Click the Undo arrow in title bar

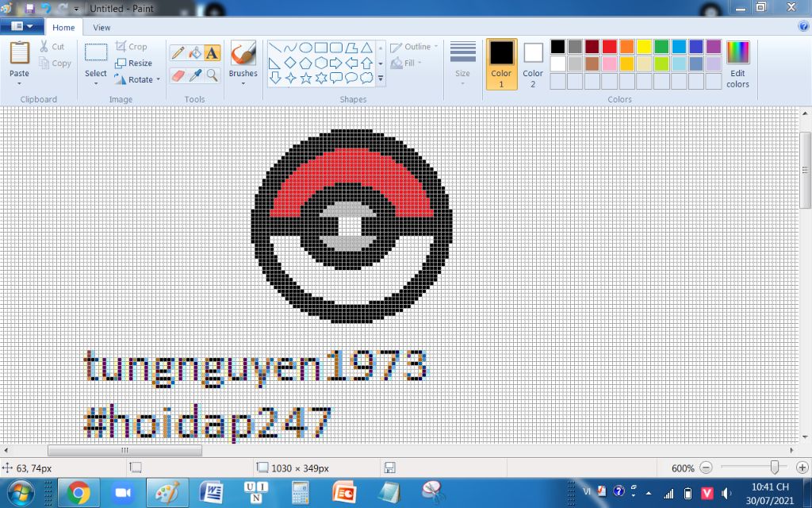[45, 9]
